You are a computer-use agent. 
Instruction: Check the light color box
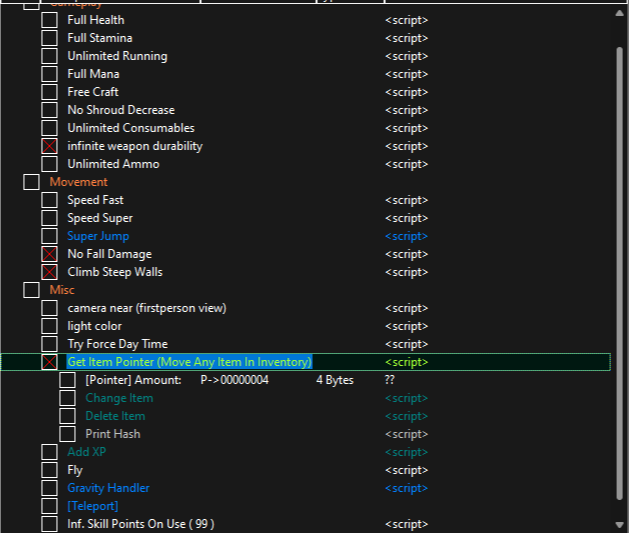click(49, 326)
